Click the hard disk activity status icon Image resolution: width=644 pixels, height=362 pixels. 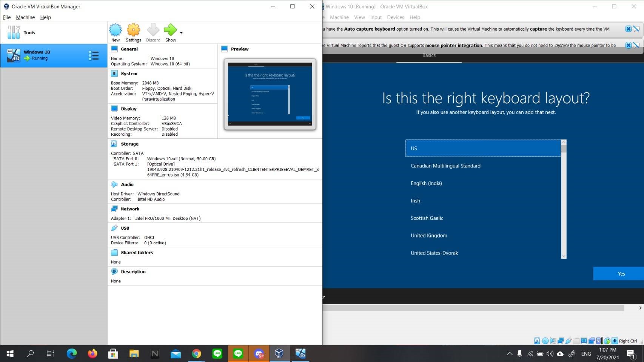click(537, 341)
